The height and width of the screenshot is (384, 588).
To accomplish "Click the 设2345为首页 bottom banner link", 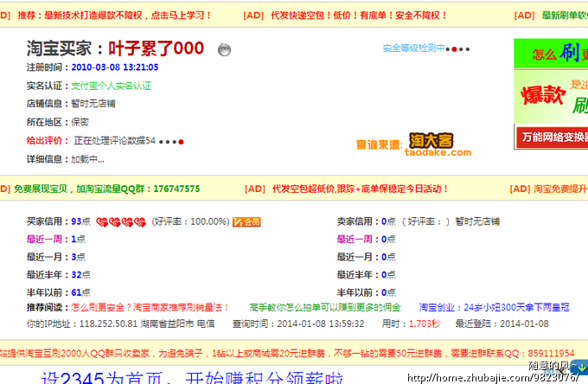I will click(x=192, y=377).
